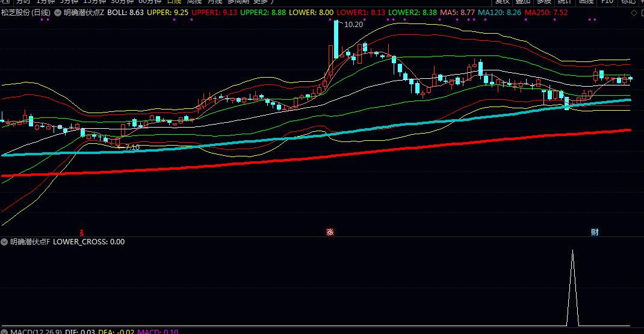This screenshot has width=644, height=334.
Task: Expand the 明确潜伏点Z main indicator menu
Action: [58, 13]
